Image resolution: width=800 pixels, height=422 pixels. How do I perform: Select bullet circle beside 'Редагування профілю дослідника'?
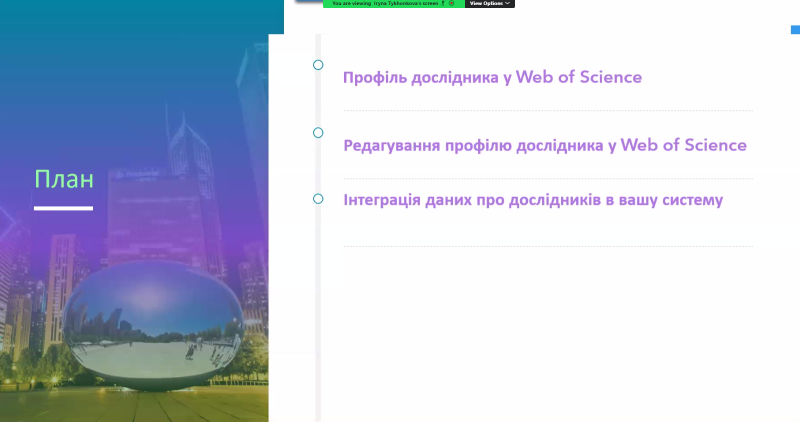[318, 133]
